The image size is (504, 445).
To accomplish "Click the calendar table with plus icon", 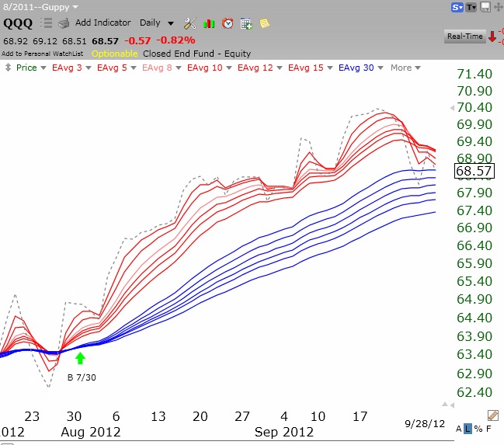I will [246, 24].
